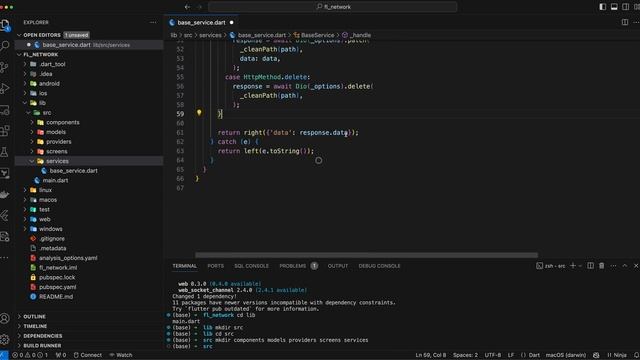Click the editor horizontal scrollbar

click(x=366, y=255)
